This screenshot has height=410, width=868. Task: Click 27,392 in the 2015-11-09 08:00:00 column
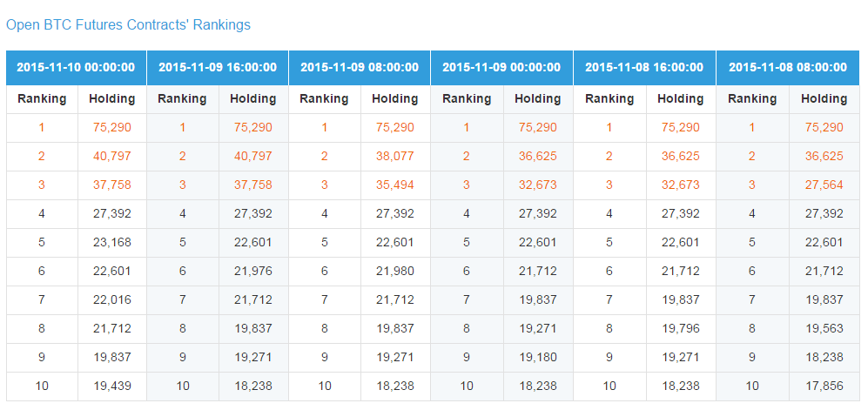(395, 214)
